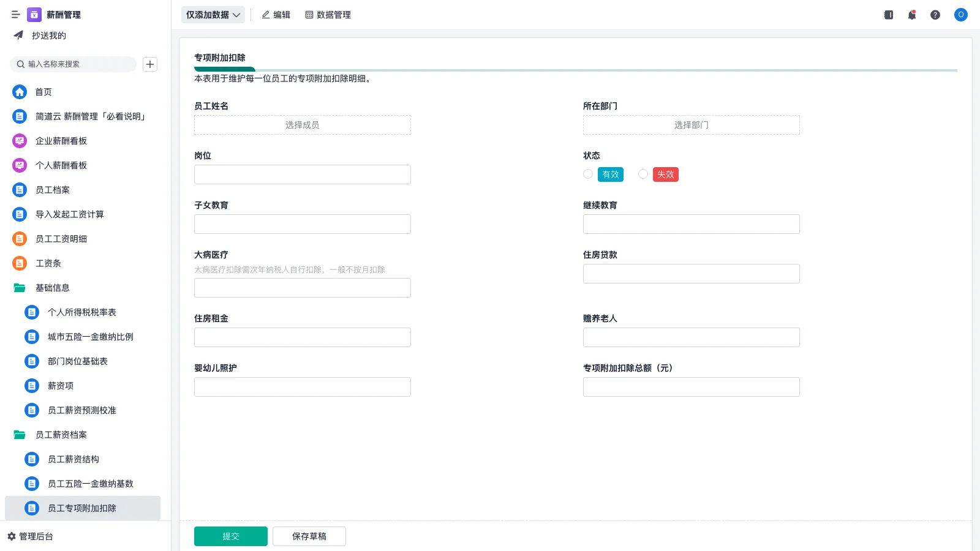
Task: Select the 有效 status radio button
Action: click(x=587, y=174)
